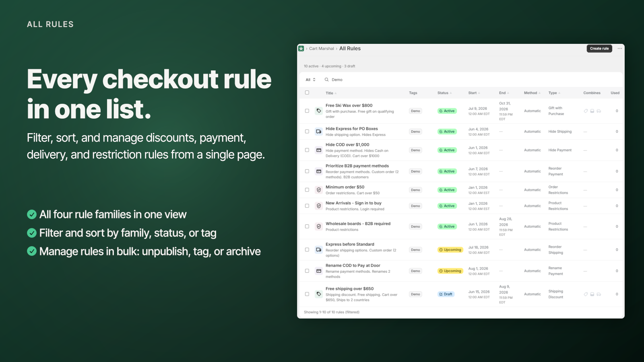
Task: Open the Free Ski Wax over $800 rule
Action: [349, 105]
